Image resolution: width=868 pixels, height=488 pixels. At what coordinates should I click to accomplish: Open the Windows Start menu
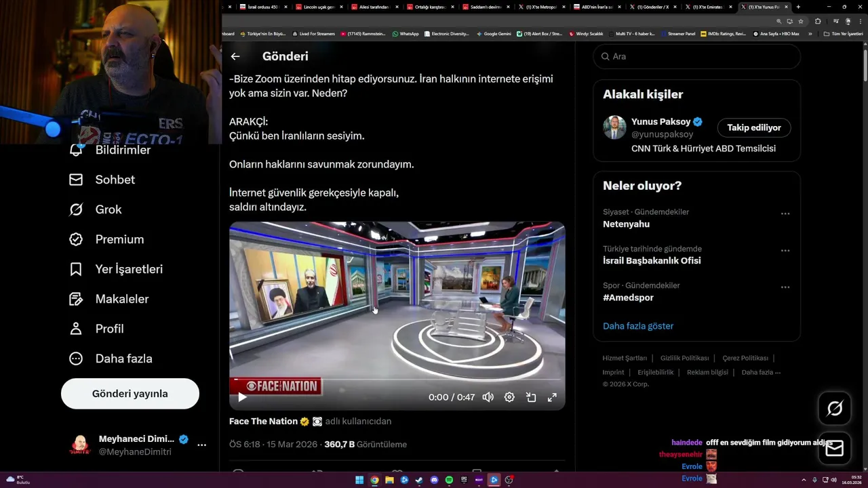point(359,480)
